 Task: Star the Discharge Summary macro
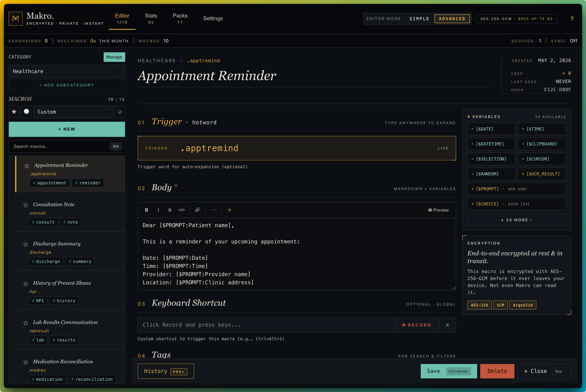point(26,244)
